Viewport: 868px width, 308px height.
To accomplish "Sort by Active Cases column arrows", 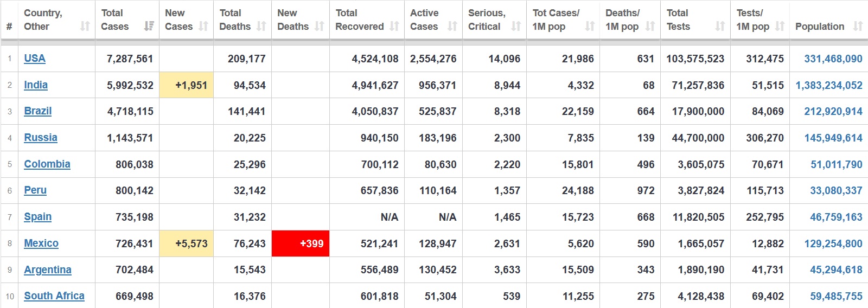I will 452,26.
